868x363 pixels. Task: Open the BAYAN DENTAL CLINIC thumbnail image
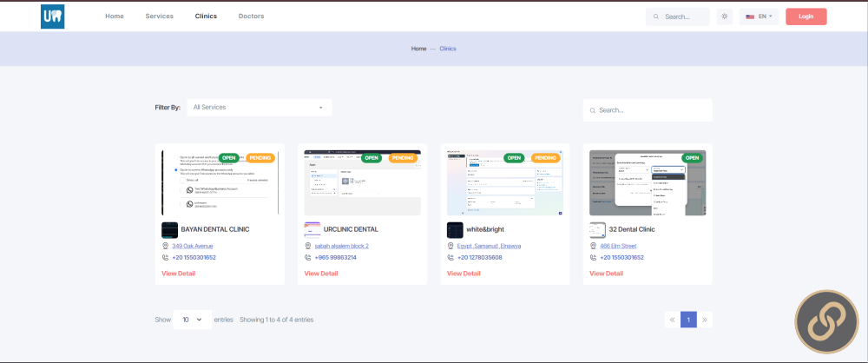[220, 182]
